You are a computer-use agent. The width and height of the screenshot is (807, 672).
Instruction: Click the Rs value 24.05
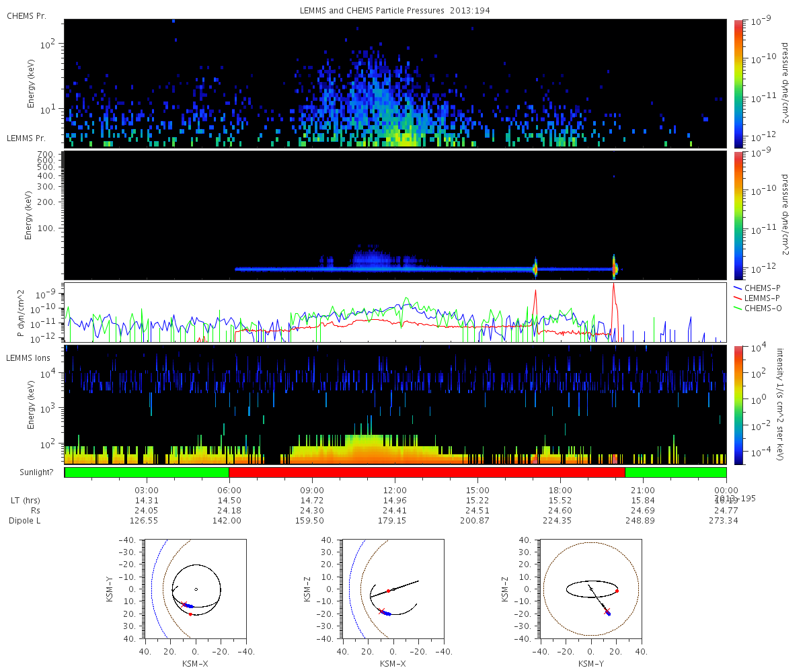click(x=147, y=511)
